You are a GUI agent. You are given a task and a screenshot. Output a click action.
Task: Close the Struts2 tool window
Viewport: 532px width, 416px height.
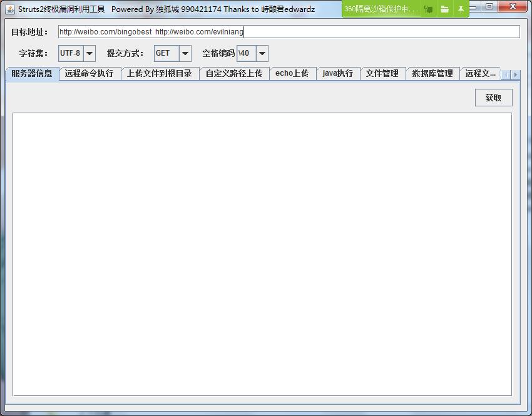[513, 6]
